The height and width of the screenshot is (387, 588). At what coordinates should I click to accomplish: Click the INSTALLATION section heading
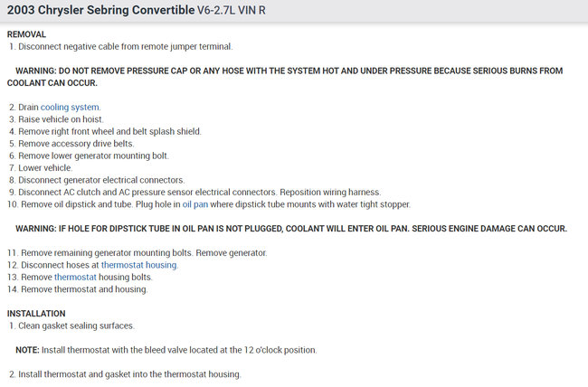coord(35,314)
